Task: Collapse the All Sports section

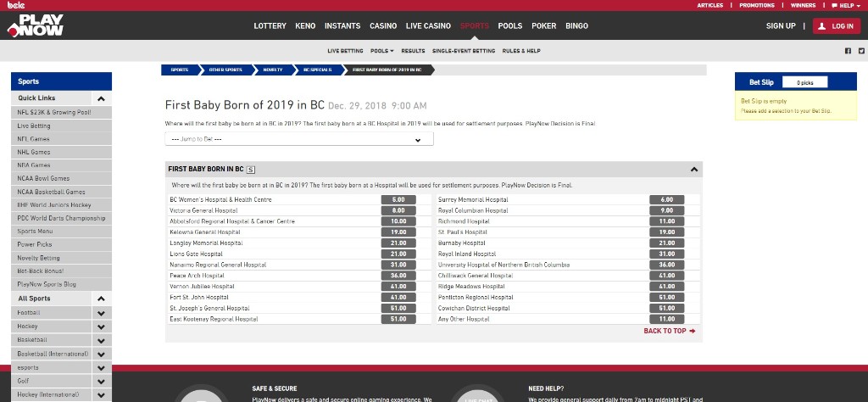Action: click(101, 299)
